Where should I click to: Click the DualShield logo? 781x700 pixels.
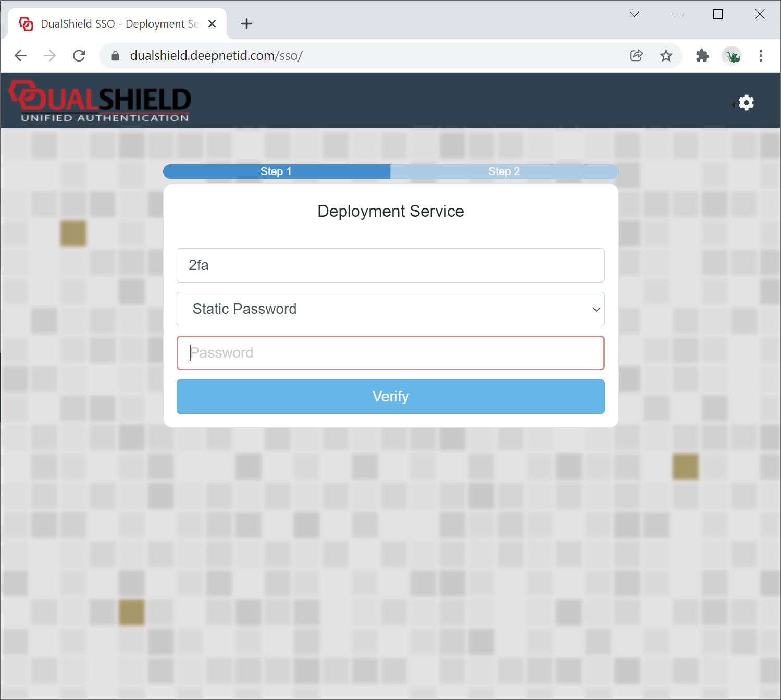point(100,102)
